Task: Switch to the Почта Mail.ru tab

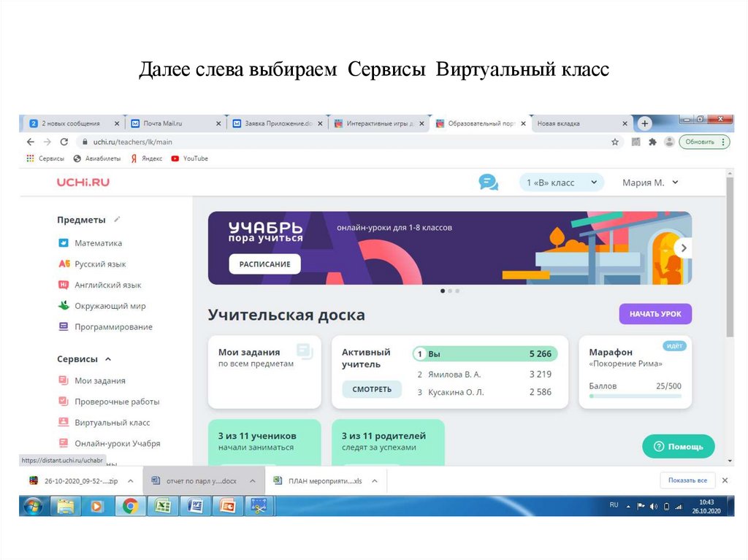Action: (176, 123)
